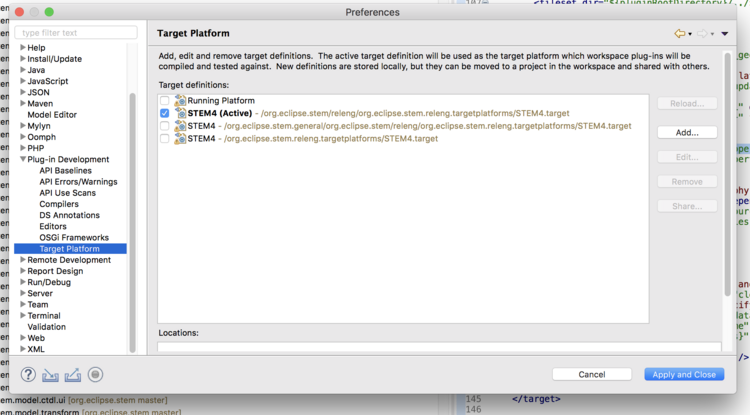The width and height of the screenshot is (750, 415).
Task: Select API Baselines in the tree
Action: point(65,171)
